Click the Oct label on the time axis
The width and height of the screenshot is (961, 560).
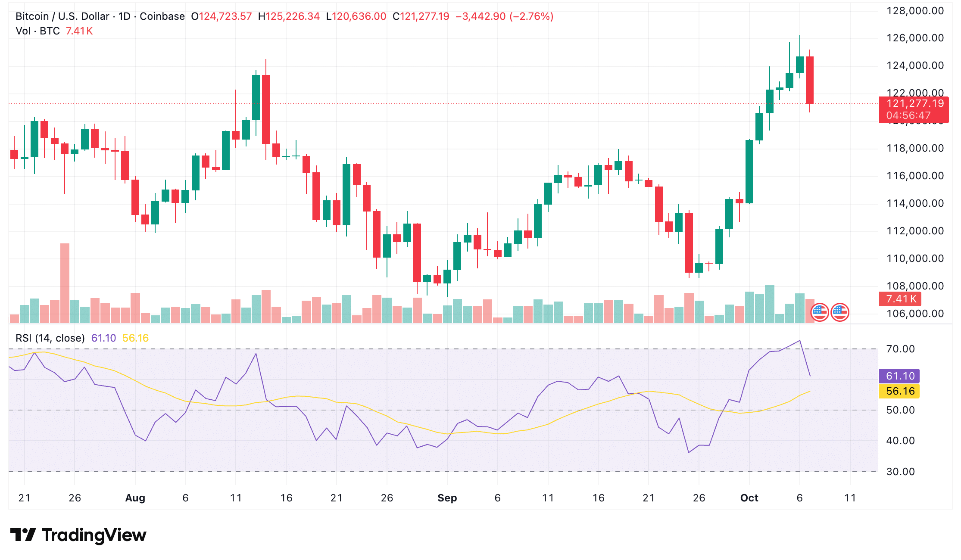tap(749, 498)
